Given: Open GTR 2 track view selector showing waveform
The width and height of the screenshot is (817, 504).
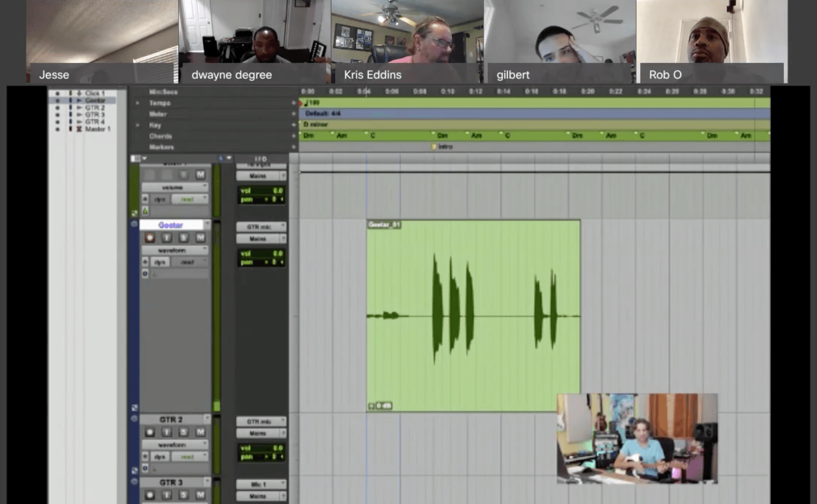Looking at the screenshot, I should point(175,444).
